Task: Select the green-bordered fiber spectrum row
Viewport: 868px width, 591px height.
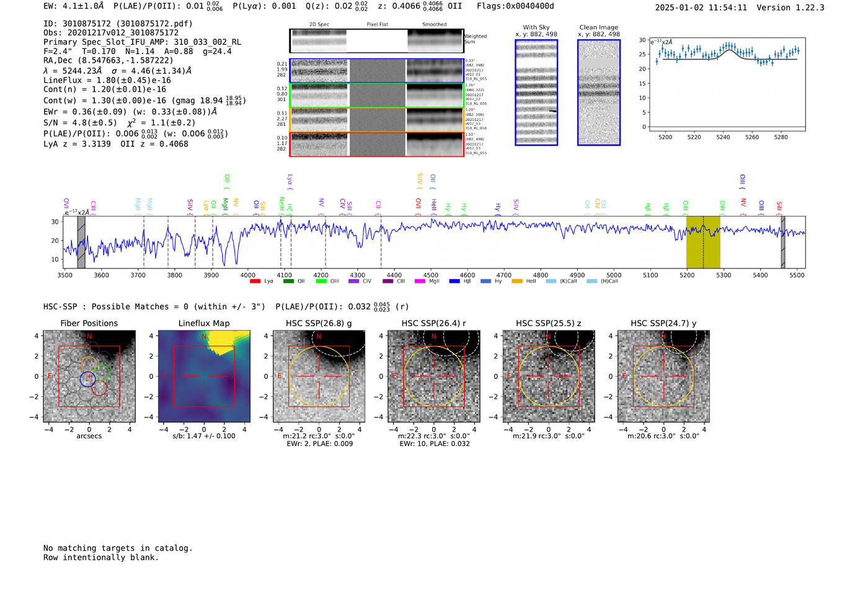Action: tap(376, 96)
